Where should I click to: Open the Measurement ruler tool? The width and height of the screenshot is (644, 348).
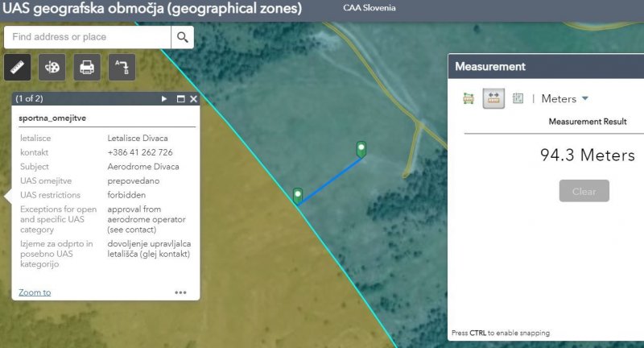[x=17, y=67]
